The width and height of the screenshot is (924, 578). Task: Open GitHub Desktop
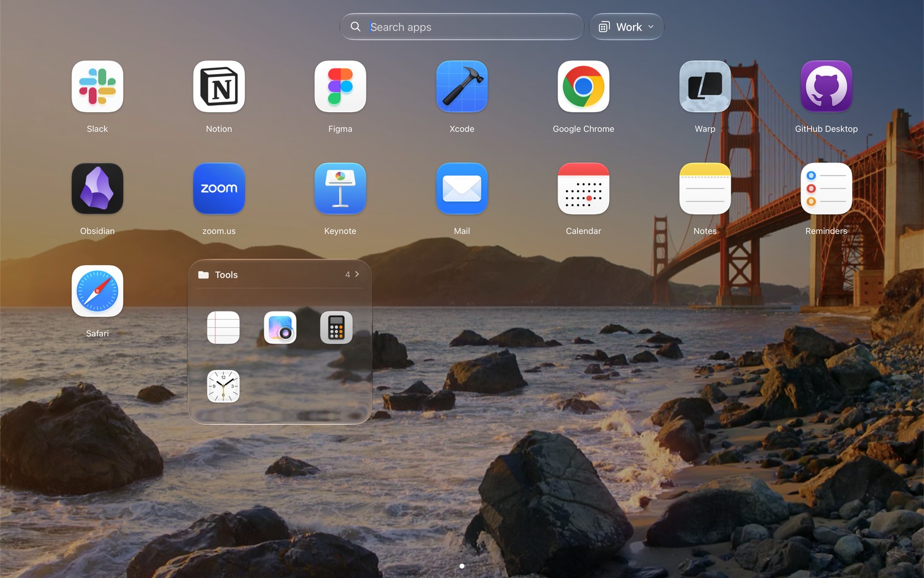click(x=826, y=87)
